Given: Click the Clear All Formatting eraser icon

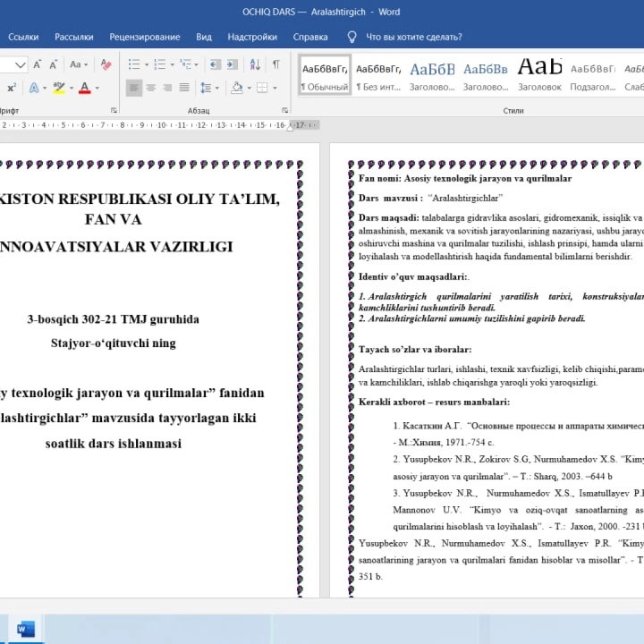Looking at the screenshot, I should click(106, 64).
